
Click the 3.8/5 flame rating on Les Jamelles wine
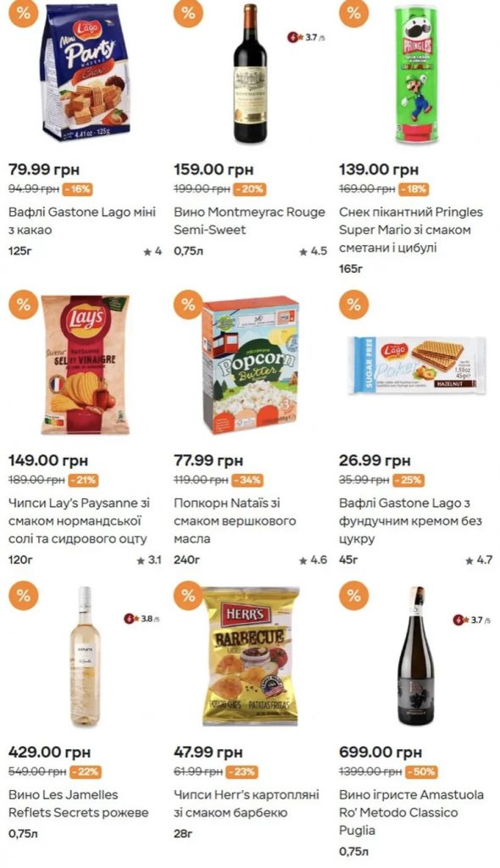tap(130, 619)
